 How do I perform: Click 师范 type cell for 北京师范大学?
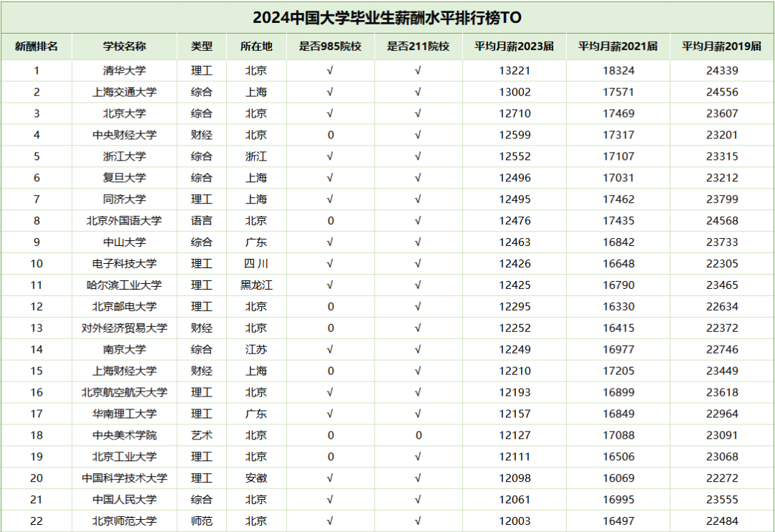coord(202,521)
